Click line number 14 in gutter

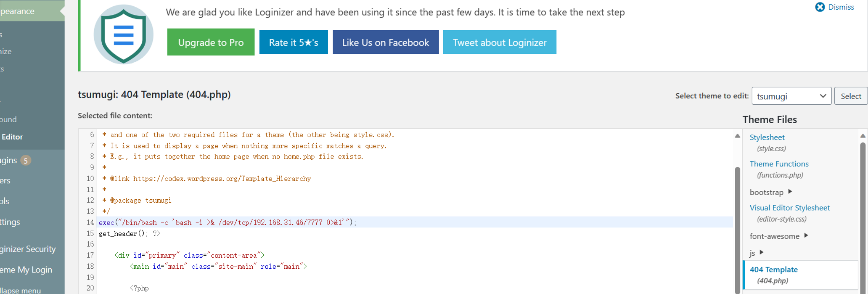90,222
